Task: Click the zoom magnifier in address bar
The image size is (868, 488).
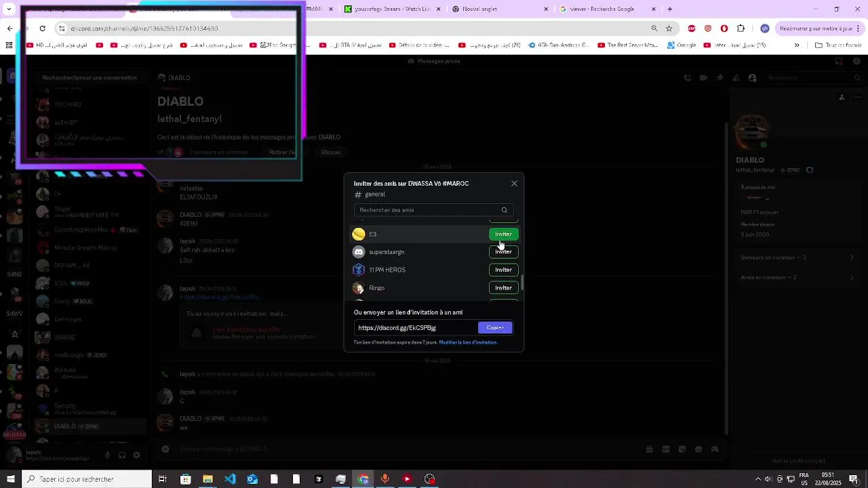Action: pyautogui.click(x=654, y=28)
